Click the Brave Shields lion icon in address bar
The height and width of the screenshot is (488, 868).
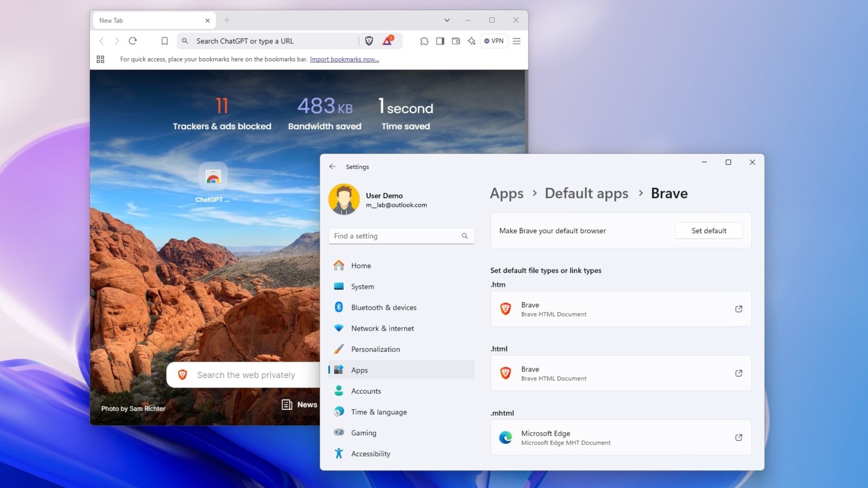[x=369, y=41]
